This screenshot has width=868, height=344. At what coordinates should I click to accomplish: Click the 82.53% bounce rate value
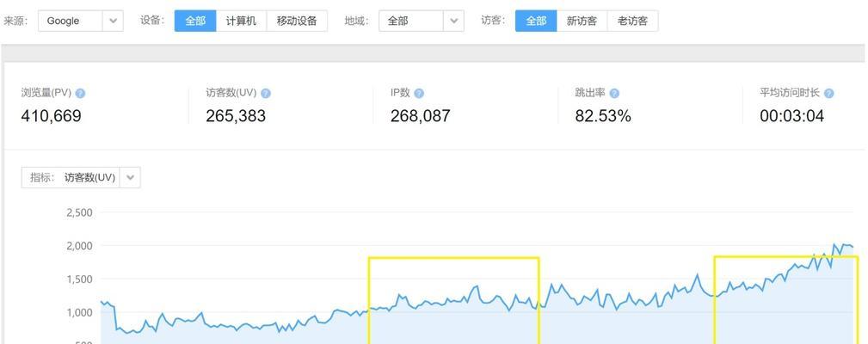coord(603,116)
